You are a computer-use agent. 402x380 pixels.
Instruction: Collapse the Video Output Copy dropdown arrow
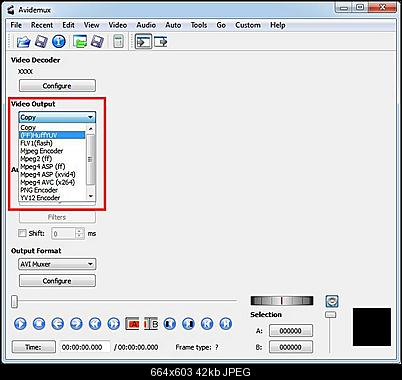tap(91, 117)
